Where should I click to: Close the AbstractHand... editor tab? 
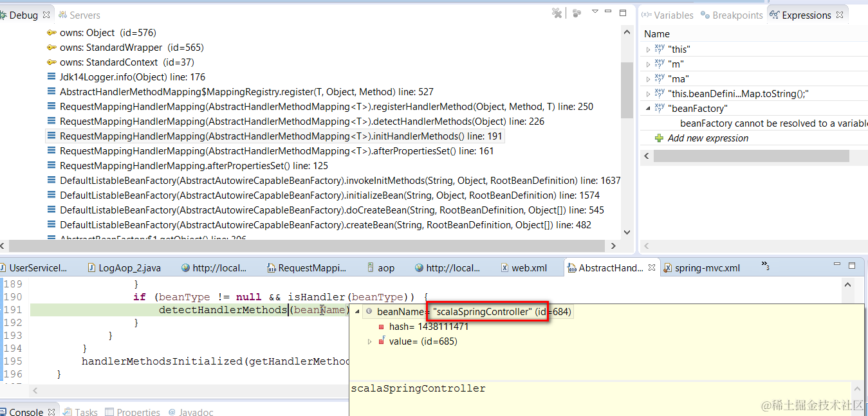(652, 267)
